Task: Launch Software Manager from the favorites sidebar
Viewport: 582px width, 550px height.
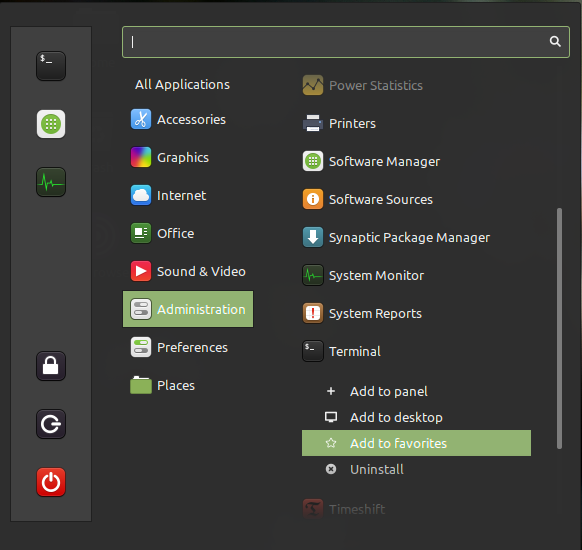Action: click(x=51, y=124)
